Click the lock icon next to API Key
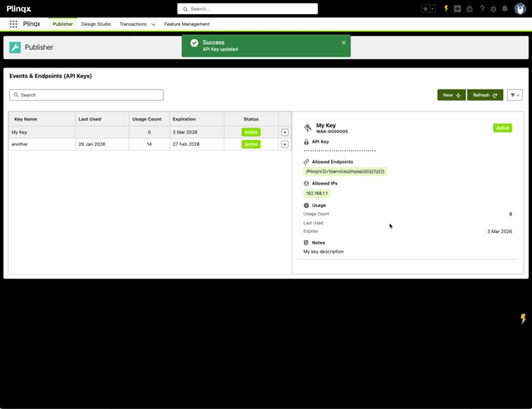 (306, 142)
